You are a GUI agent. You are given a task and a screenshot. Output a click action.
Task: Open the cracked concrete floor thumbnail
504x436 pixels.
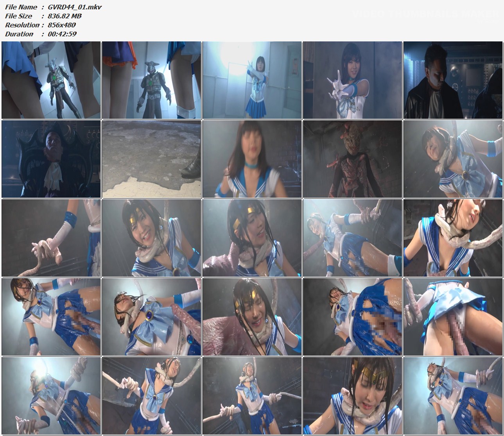click(x=152, y=159)
